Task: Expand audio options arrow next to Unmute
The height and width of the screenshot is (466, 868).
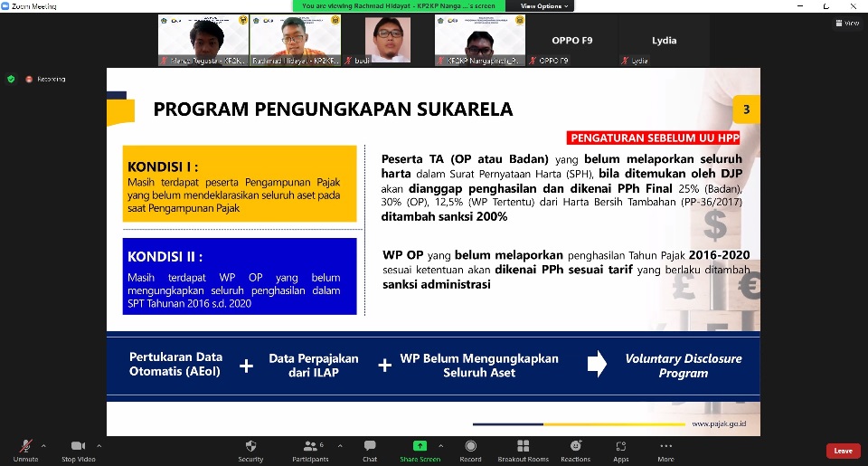Action: click(43, 445)
